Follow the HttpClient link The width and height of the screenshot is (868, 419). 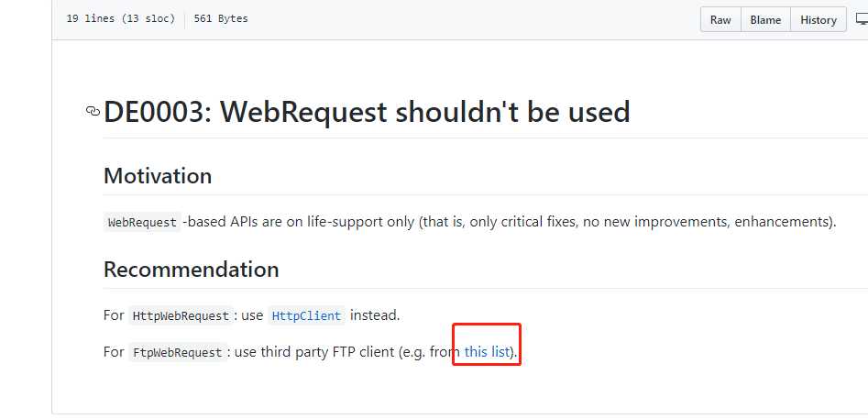click(307, 315)
